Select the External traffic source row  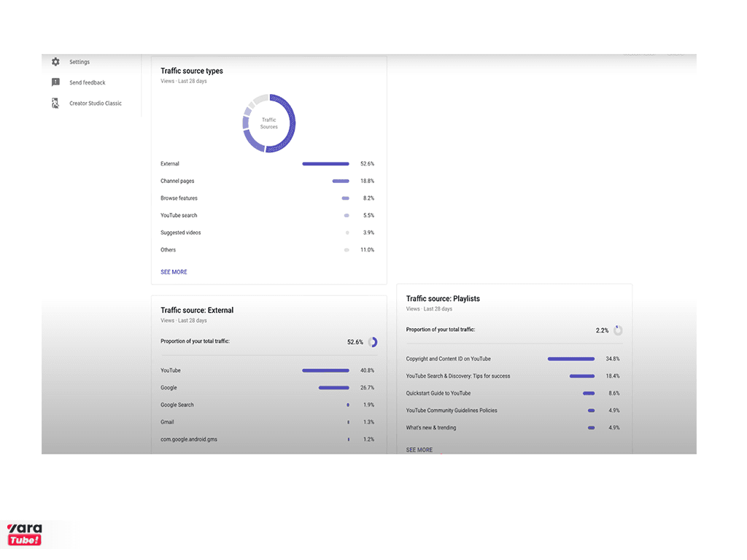(268, 164)
